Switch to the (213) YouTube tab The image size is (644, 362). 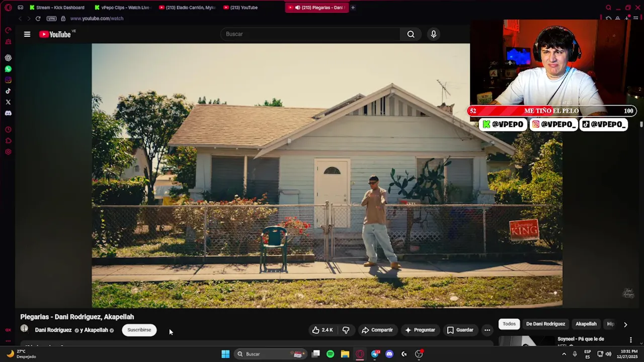241,8
